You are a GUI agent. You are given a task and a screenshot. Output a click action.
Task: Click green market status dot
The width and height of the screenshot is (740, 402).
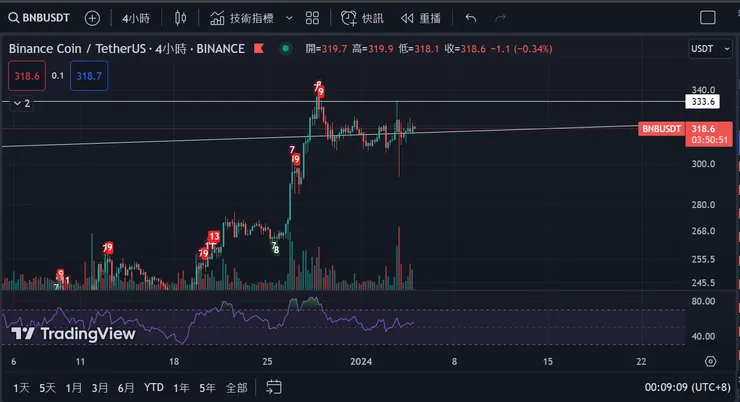point(286,48)
